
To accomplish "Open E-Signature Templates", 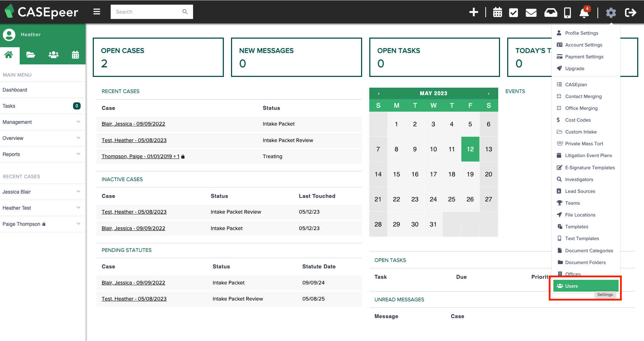I will click(586, 167).
